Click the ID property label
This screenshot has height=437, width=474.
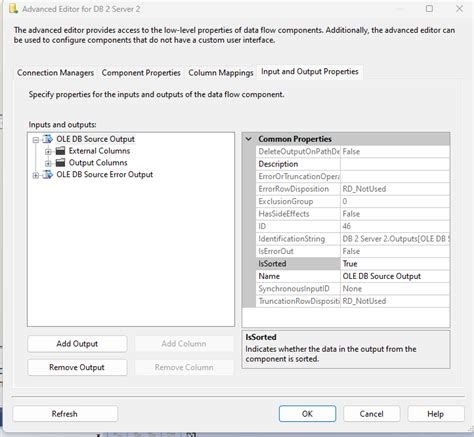click(298, 226)
